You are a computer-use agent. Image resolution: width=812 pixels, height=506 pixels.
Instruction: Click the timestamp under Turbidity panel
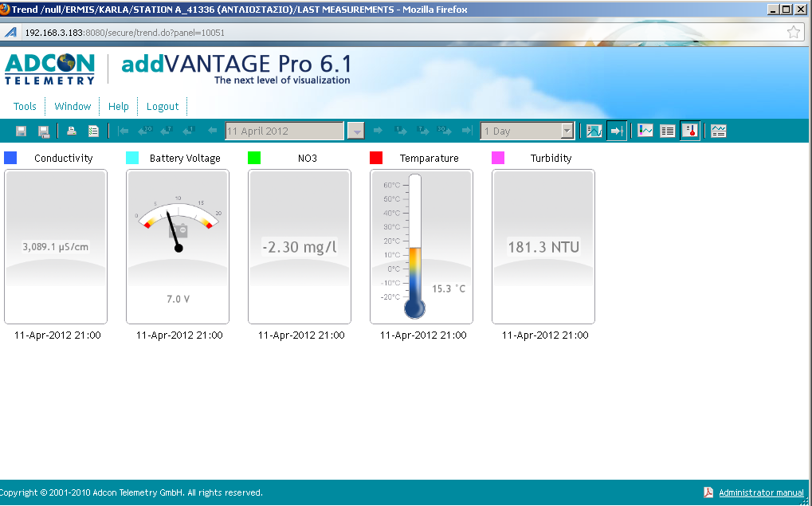click(545, 335)
